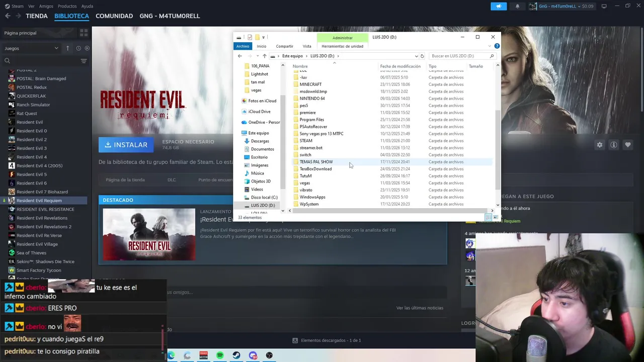The image size is (644, 362).
Task: Open the Vista ribbon tab
Action: (x=307, y=46)
